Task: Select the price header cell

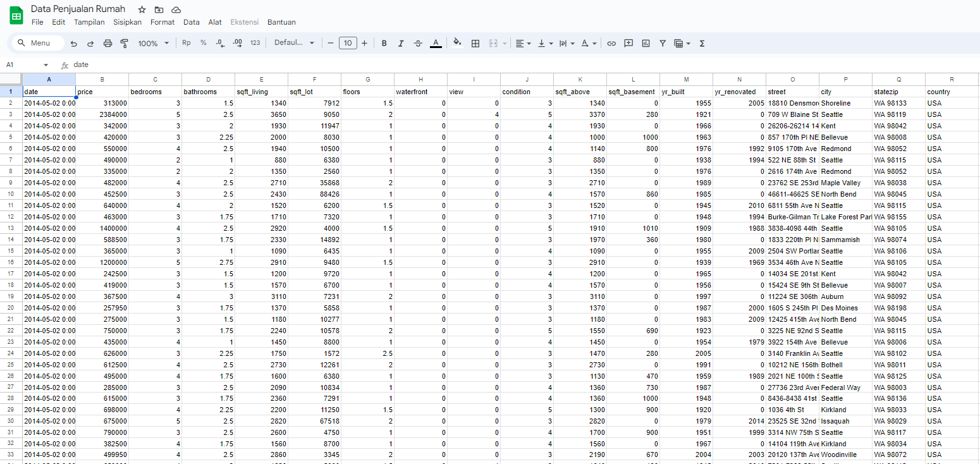Action: [x=102, y=92]
